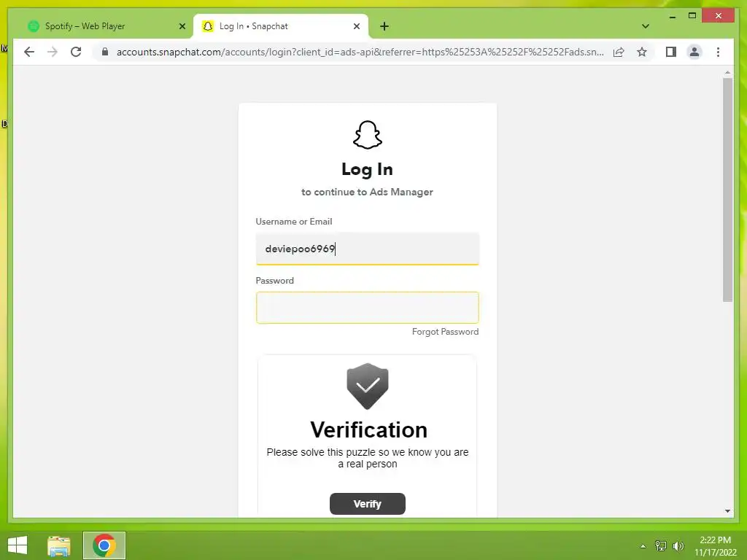Show hidden system tray icons

643,545
